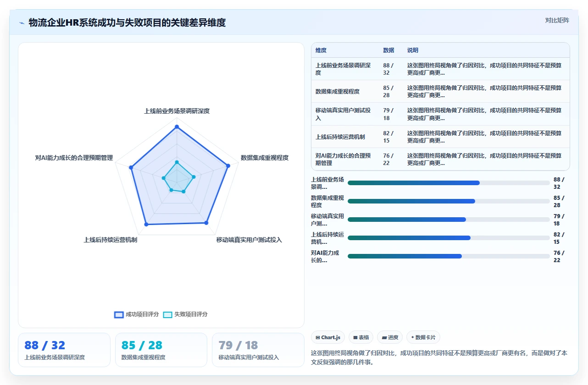Click radar axis label 上线前业务场景调研深度
588x385 pixels.
[177, 111]
